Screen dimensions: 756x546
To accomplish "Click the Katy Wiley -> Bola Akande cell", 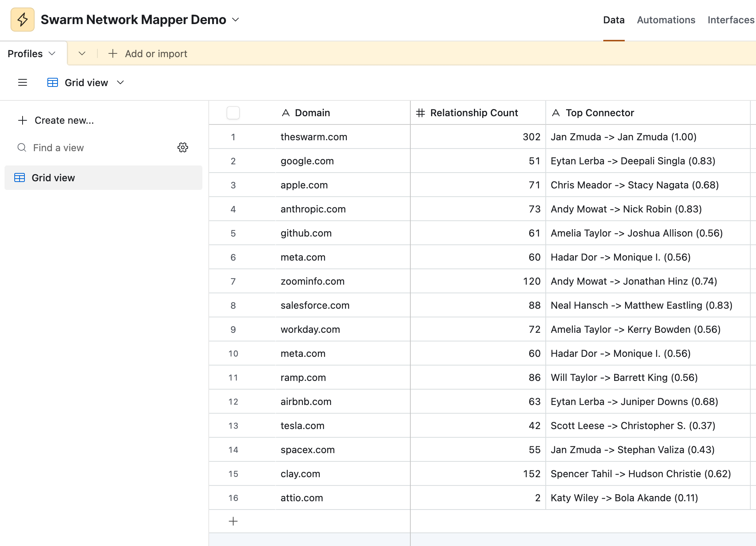I will click(x=648, y=498).
